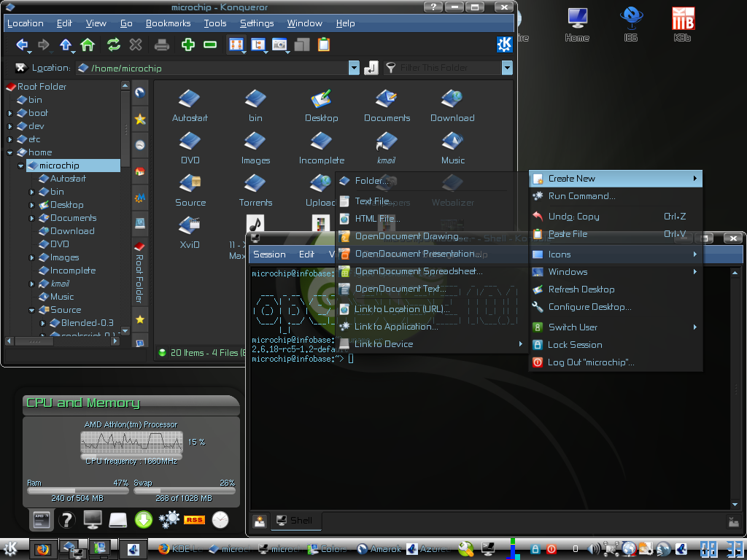Viewport: 747px width, 560px height.
Task: Collapse the microchip folder in tree
Action: (21, 166)
